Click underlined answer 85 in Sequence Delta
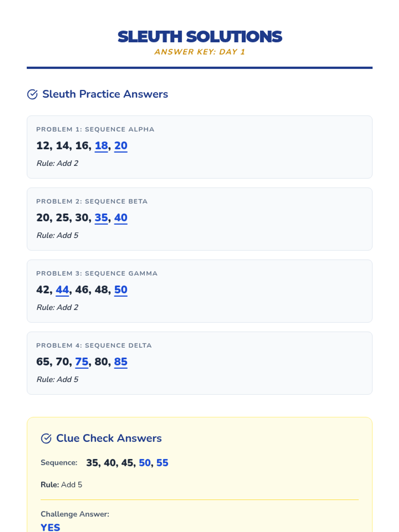399x532 pixels. pyautogui.click(x=121, y=362)
